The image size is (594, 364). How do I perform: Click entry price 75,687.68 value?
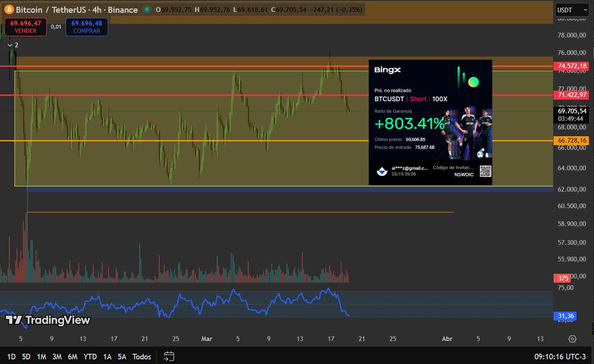coord(425,148)
